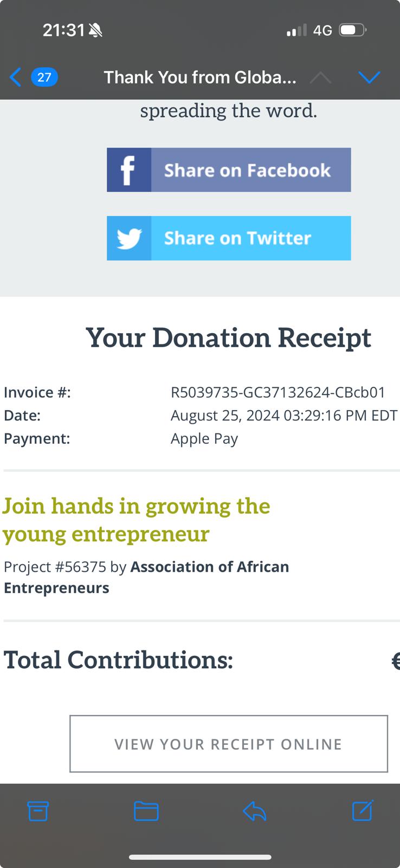Tap the notifications-silenced bell icon in status bar
Image resolution: width=400 pixels, height=868 pixels.
(95, 30)
